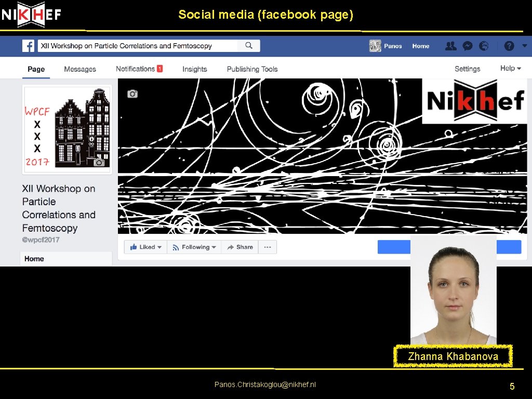
Task: Click the search magnifier icon
Action: tap(249, 46)
